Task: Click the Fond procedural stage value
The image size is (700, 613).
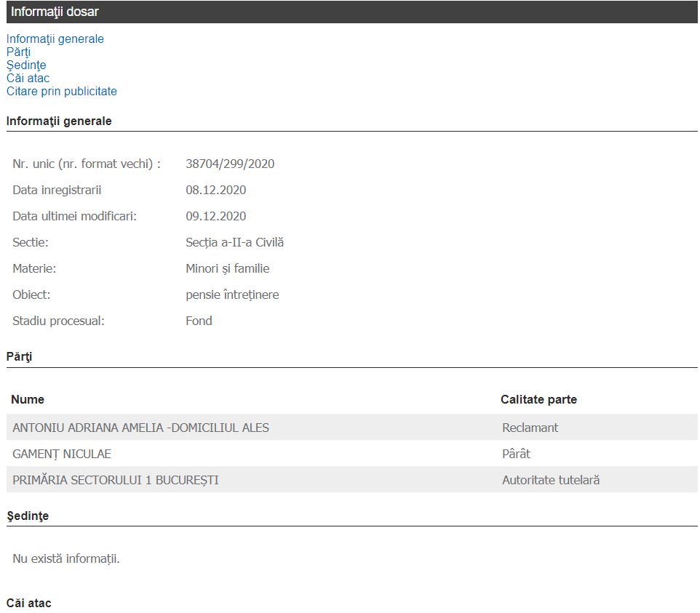Action: (x=199, y=321)
